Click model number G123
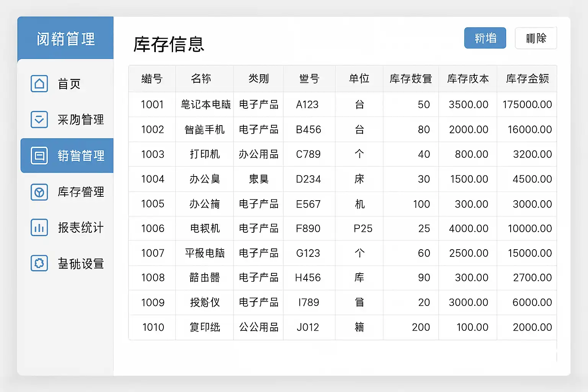Image resolution: width=588 pixels, height=392 pixels. [308, 253]
